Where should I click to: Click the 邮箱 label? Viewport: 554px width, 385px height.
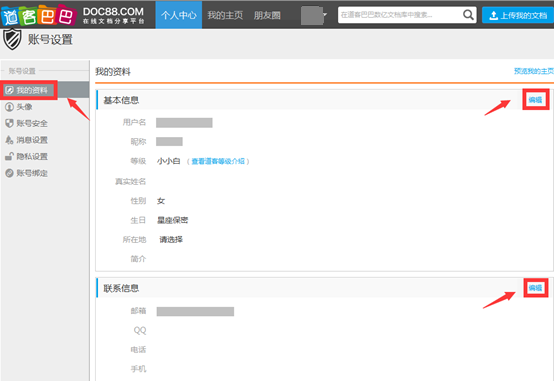(138, 311)
